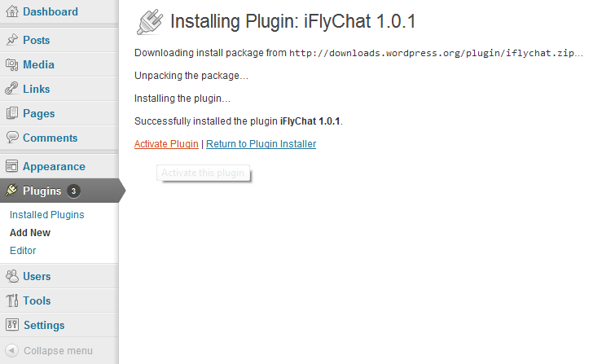Click Return to Plugin Installer link
This screenshot has width=593, height=364.
click(x=261, y=144)
